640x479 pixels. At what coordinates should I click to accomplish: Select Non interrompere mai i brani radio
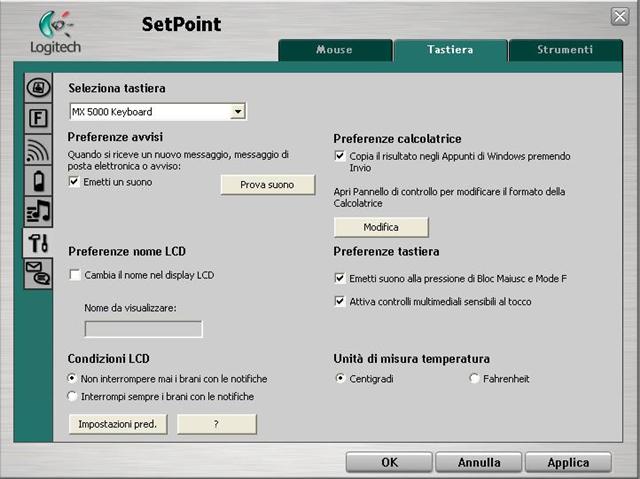coord(72,378)
